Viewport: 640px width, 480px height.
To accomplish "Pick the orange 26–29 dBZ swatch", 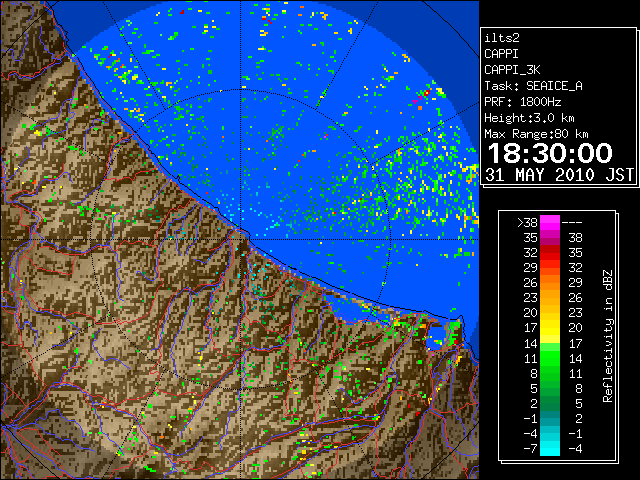I will point(550,283).
